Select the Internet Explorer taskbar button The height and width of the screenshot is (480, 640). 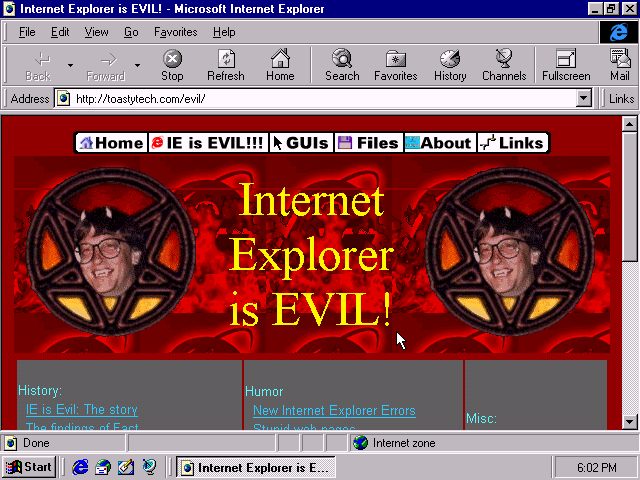[x=256, y=467]
